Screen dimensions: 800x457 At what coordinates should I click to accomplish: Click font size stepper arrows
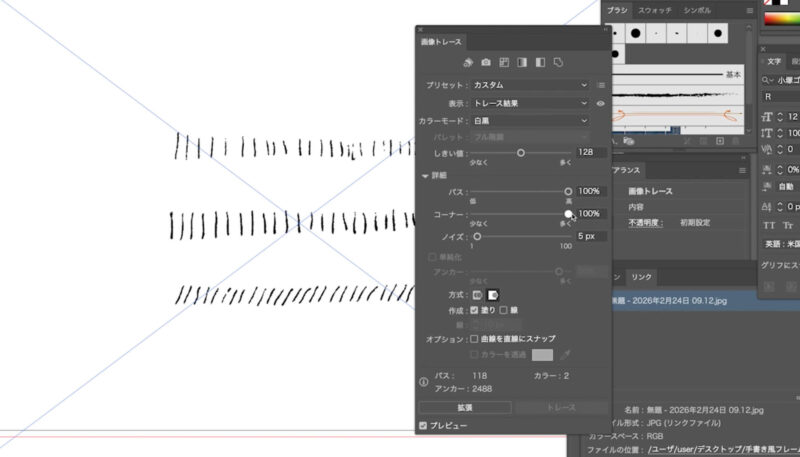pos(780,117)
